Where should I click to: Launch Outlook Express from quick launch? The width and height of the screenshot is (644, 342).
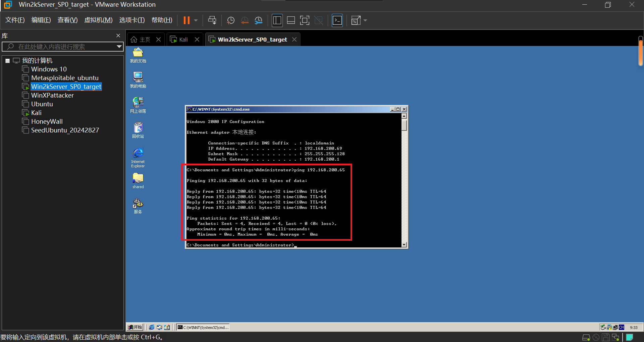coord(159,327)
